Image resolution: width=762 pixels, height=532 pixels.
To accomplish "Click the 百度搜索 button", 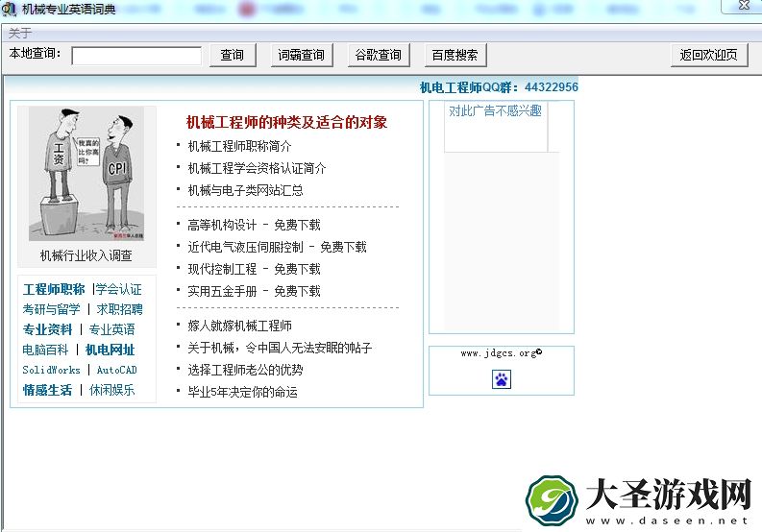I will click(x=455, y=55).
